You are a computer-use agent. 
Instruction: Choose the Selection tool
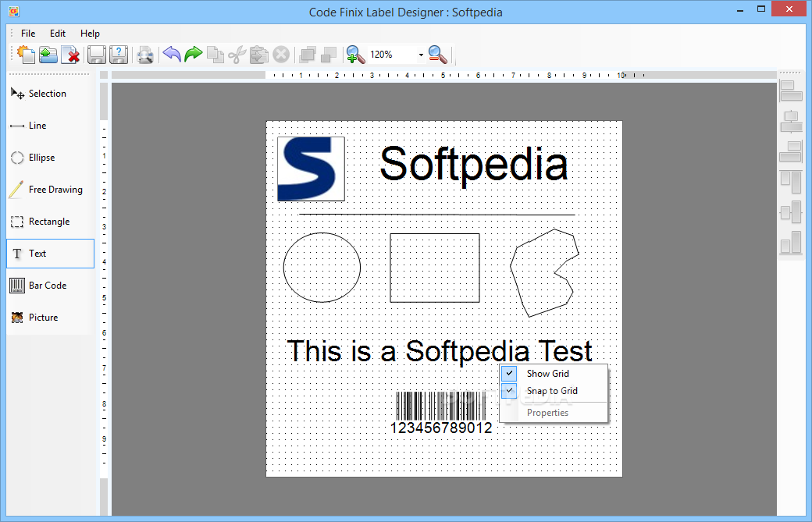pos(50,94)
